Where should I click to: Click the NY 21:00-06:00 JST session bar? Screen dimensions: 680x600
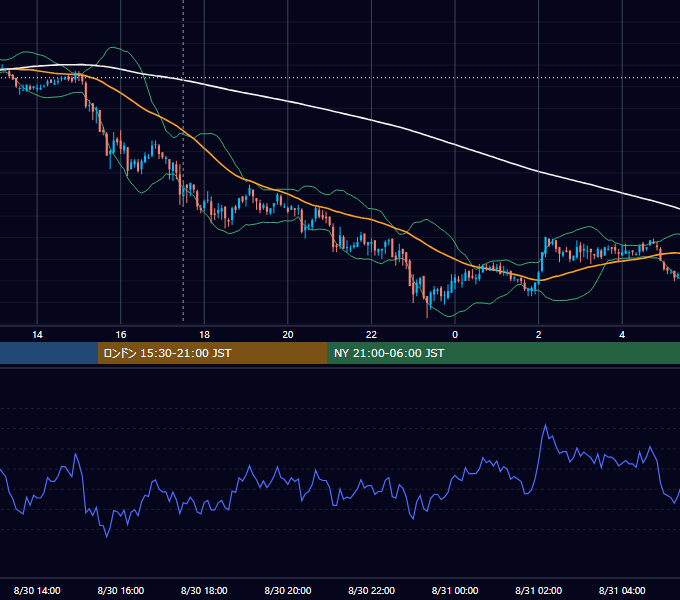pos(503,353)
